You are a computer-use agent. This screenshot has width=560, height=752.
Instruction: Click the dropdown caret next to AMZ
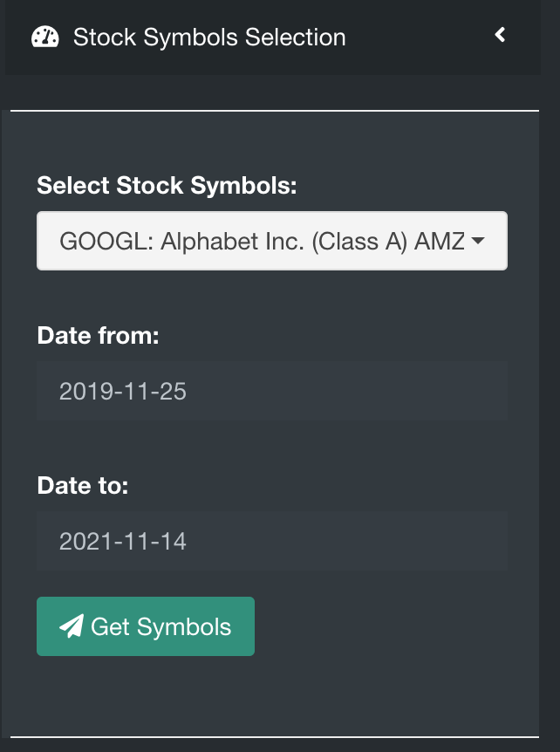click(478, 241)
